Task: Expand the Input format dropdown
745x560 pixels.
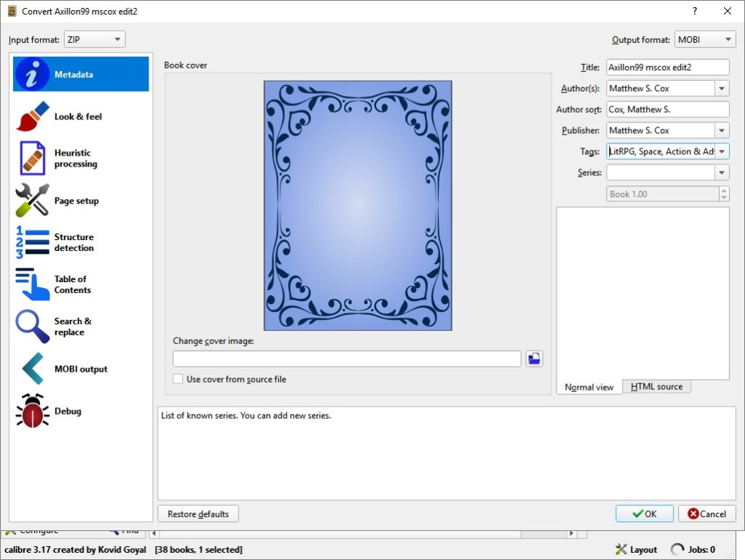Action: [95, 40]
